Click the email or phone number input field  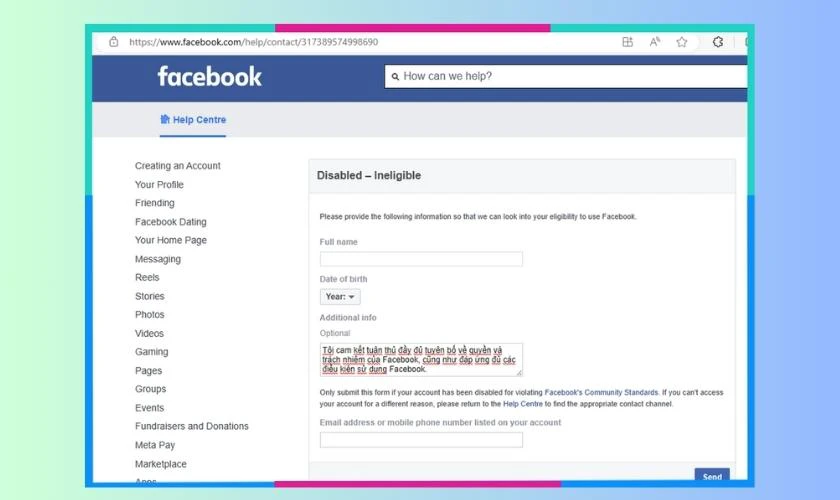click(421, 440)
